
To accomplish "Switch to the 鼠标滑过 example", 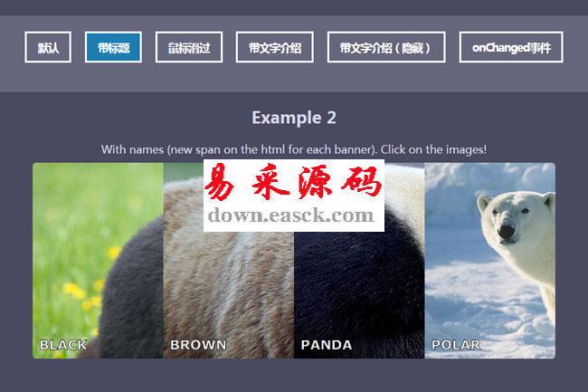I will 189,47.
